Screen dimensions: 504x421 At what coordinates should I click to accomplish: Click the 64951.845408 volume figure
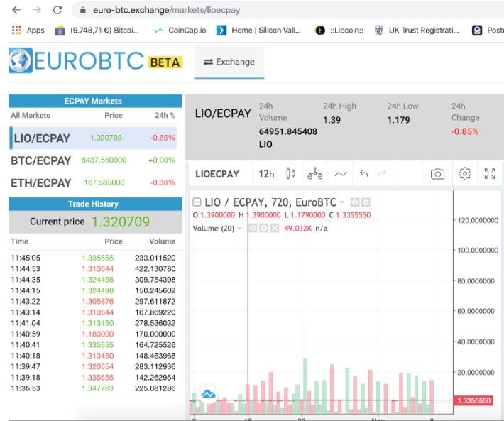(288, 131)
